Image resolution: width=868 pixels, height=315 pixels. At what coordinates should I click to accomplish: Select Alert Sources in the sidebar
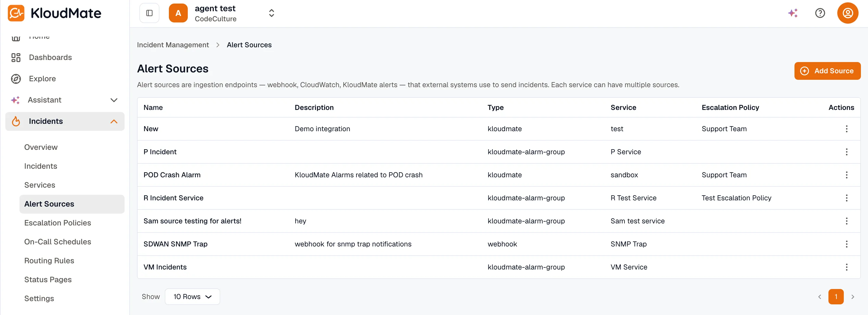(x=72, y=204)
